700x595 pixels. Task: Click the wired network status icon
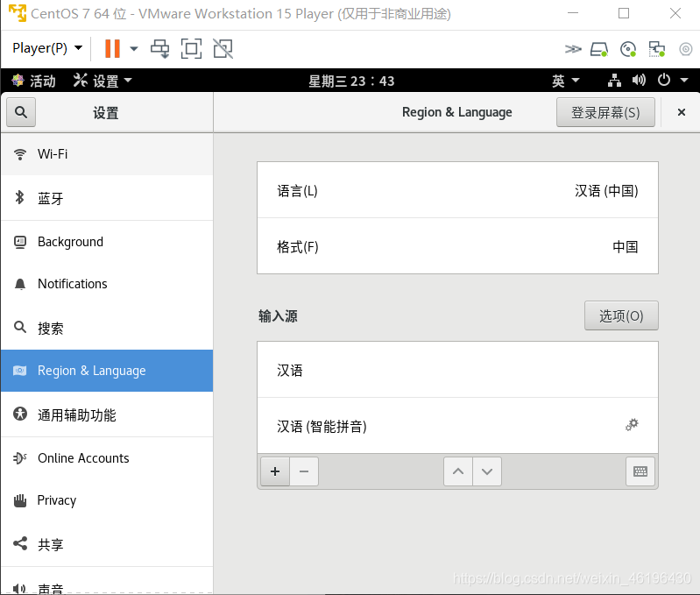[614, 81]
